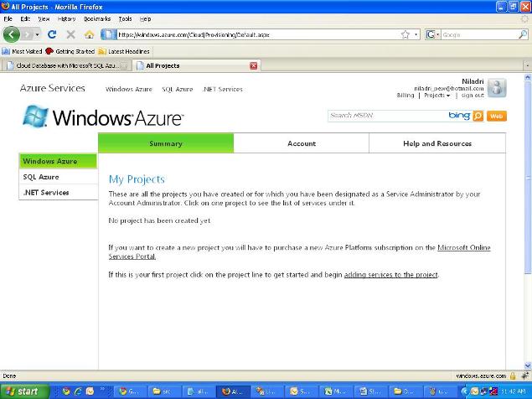Open the View menu
The height and width of the screenshot is (399, 532).
pyautogui.click(x=44, y=19)
